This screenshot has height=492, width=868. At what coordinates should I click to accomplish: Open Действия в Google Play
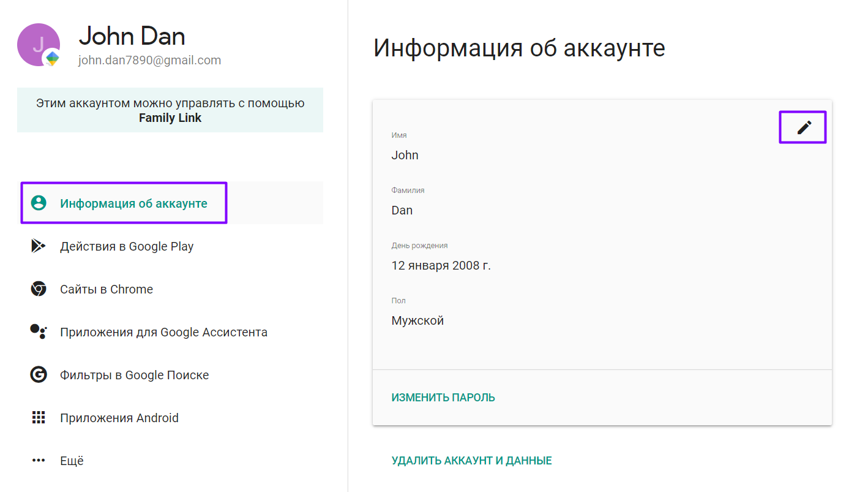click(170, 246)
